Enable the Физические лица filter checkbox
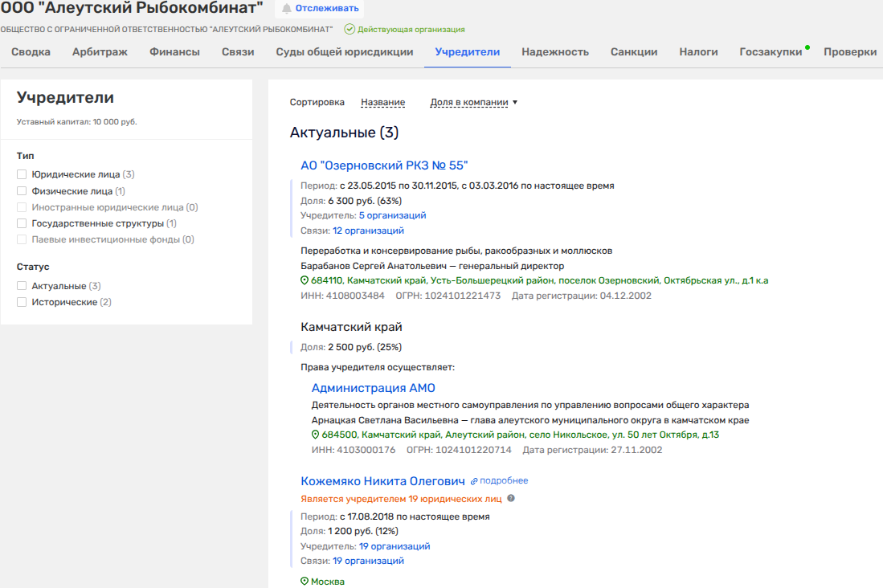This screenshot has height=588, width=883. (x=22, y=191)
